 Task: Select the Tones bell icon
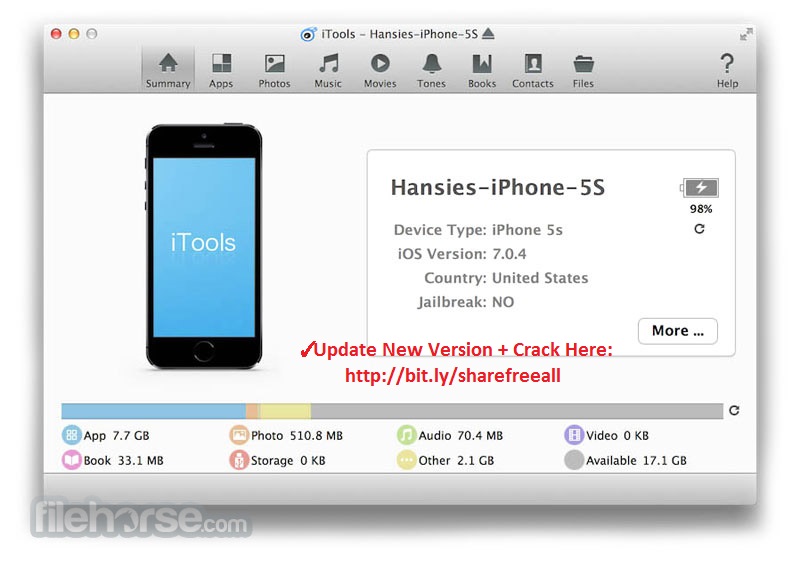click(x=432, y=64)
